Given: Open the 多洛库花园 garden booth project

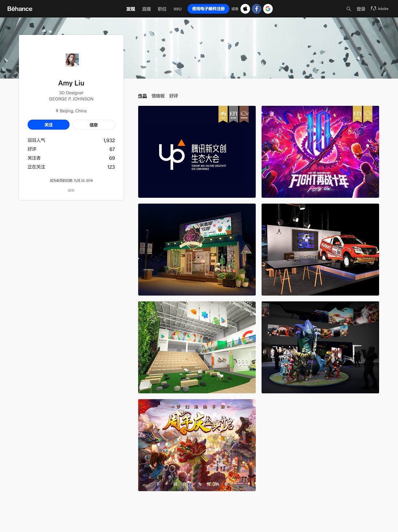Looking at the screenshot, I should [197, 249].
